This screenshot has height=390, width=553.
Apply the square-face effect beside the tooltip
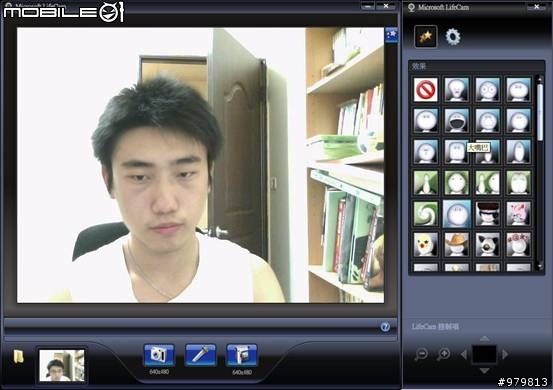[x=456, y=152]
